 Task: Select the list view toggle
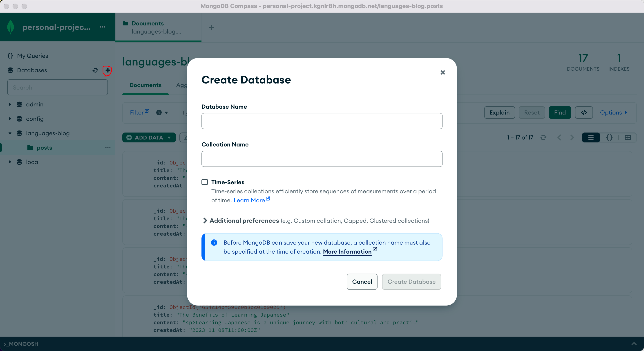click(x=591, y=137)
